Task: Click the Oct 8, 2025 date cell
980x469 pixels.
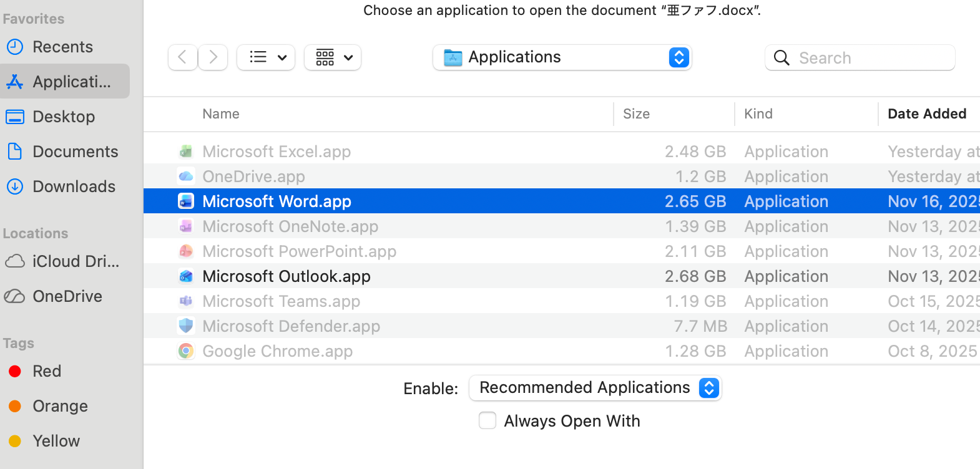Action: [x=933, y=351]
